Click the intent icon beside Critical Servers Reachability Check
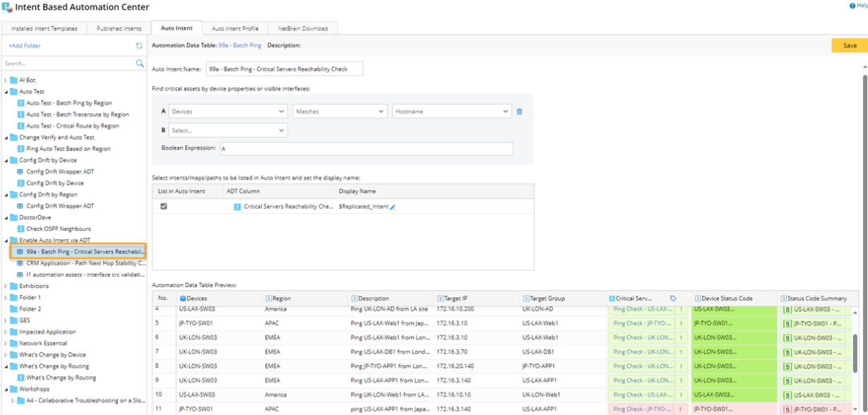The width and height of the screenshot is (868, 415). click(x=237, y=207)
